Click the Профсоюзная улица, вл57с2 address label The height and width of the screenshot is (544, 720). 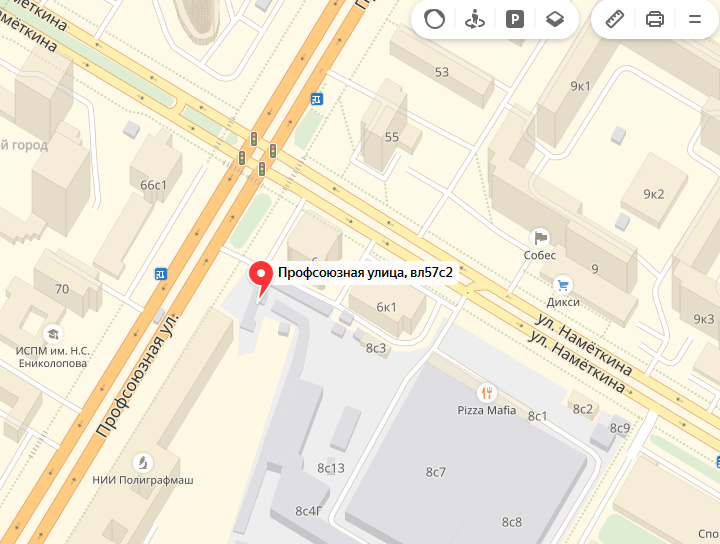click(366, 273)
